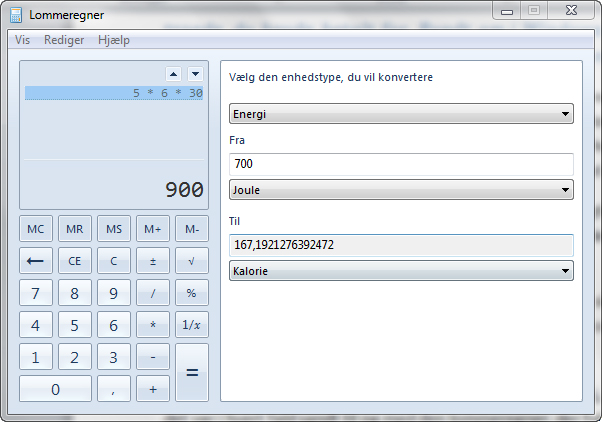The width and height of the screenshot is (602, 422).
Task: Expand the Joule source unit dropdown
Action: click(401, 189)
